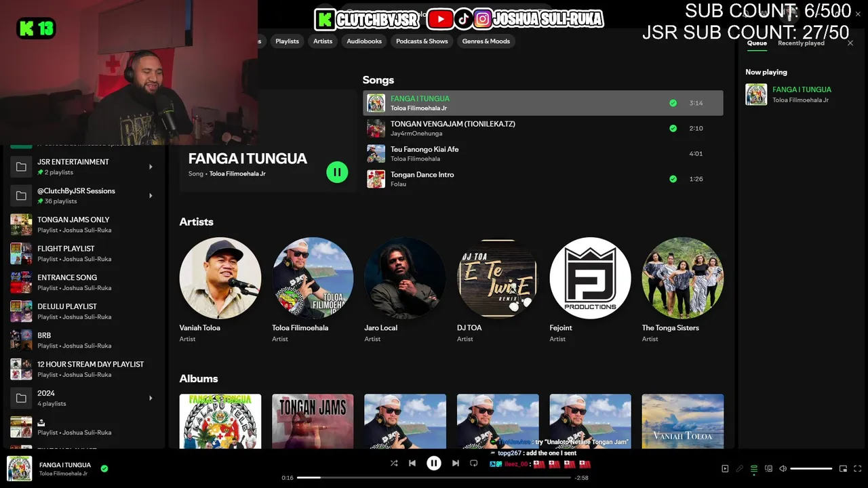The image size is (868, 488).
Task: Enter full screen mode icon
Action: [857, 468]
